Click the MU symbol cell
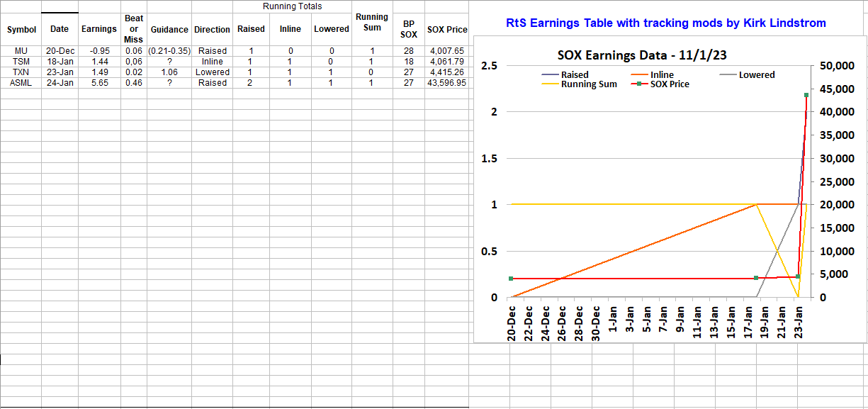The width and height of the screenshot is (868, 409). click(21, 51)
